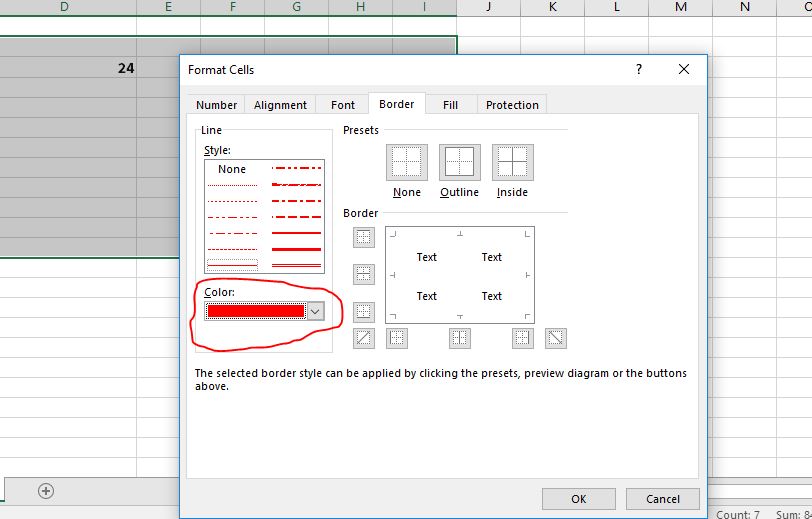Select column M header in Excel

(680, 7)
